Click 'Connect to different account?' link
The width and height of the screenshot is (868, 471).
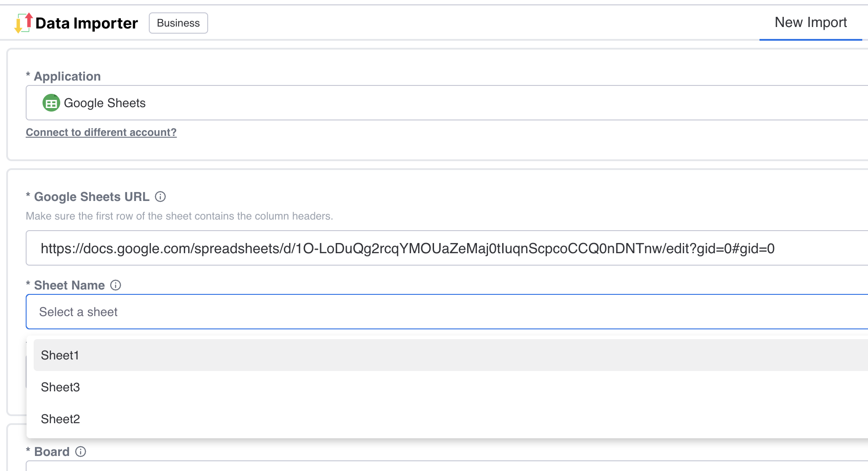[x=101, y=132]
